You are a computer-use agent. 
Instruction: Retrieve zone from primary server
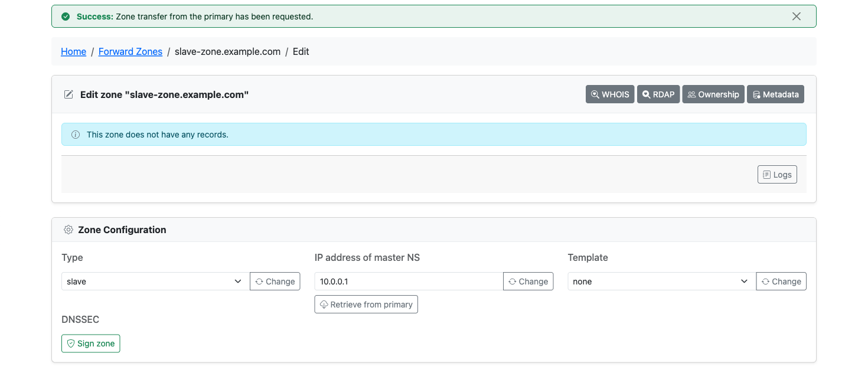pos(366,305)
